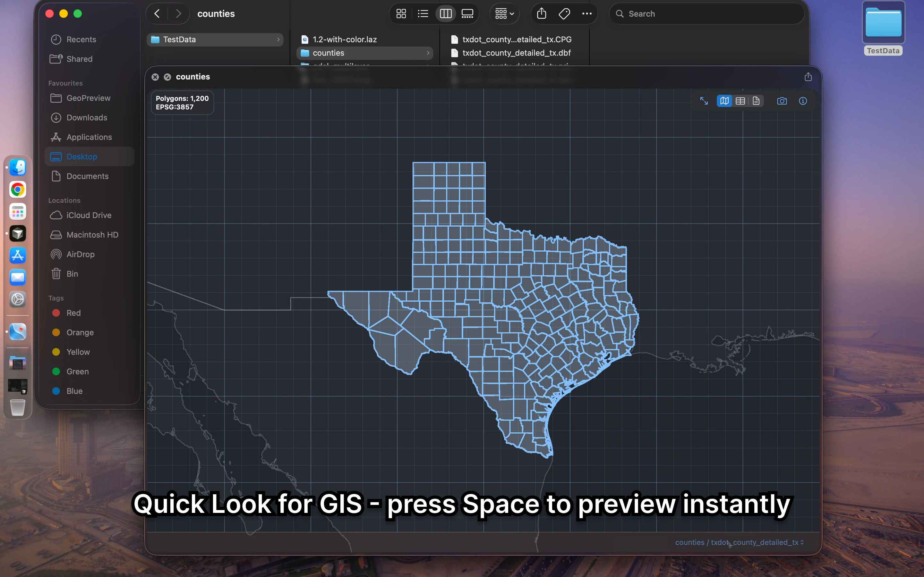Switch Finder to list view
Viewport: 924px width, 577px height.
click(x=423, y=14)
